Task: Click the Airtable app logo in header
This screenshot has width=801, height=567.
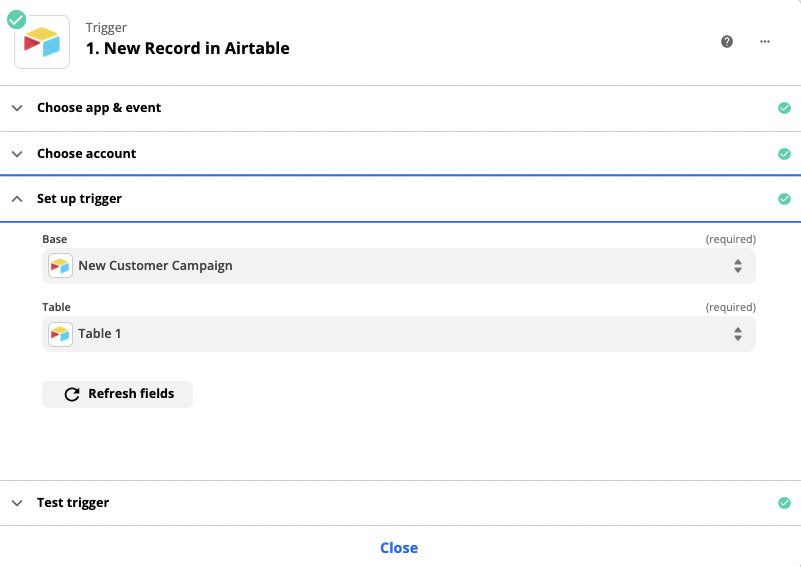Action: (x=42, y=42)
